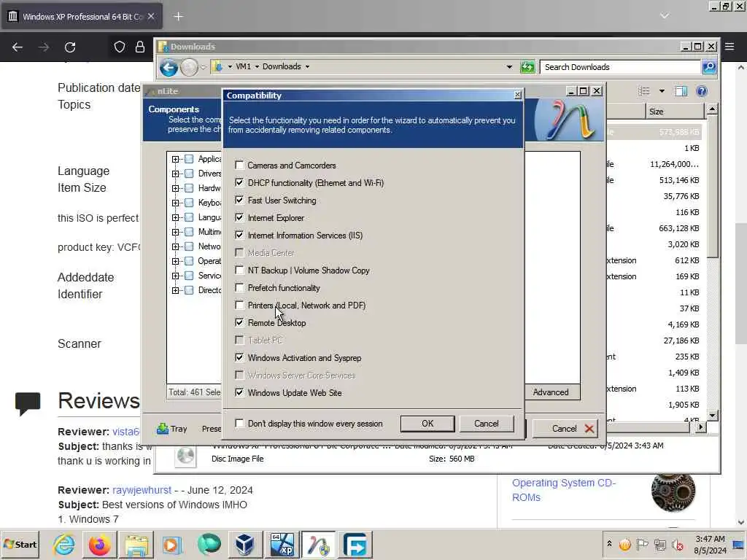Open the browser hamburger menu

[729, 47]
